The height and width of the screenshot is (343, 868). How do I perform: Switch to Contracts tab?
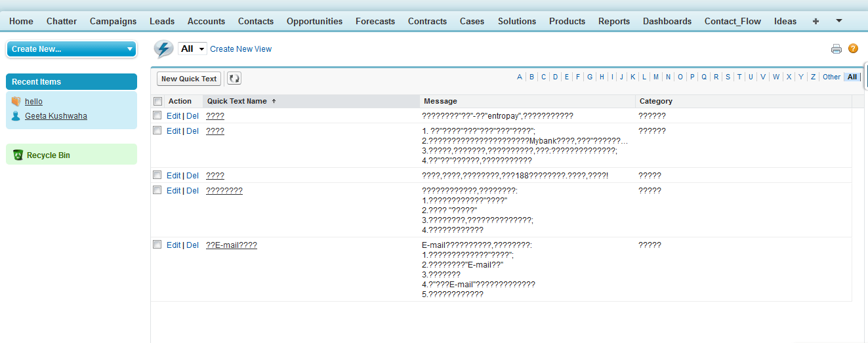(x=427, y=21)
